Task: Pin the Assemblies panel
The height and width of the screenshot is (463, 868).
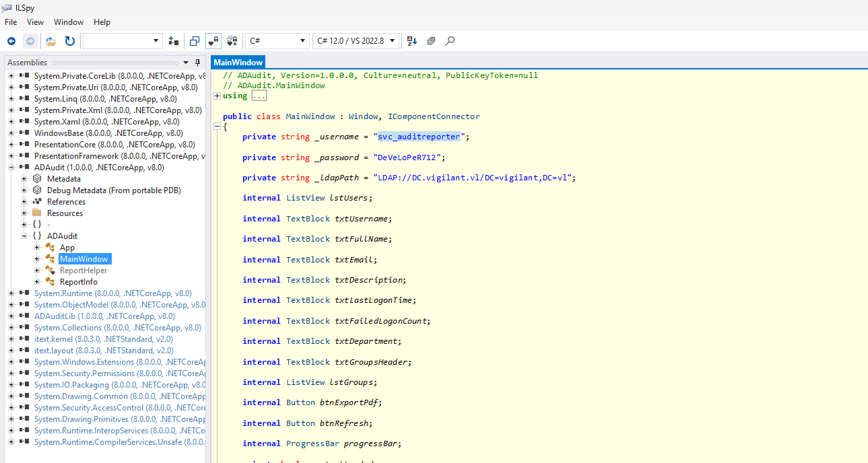Action: pyautogui.click(x=197, y=63)
